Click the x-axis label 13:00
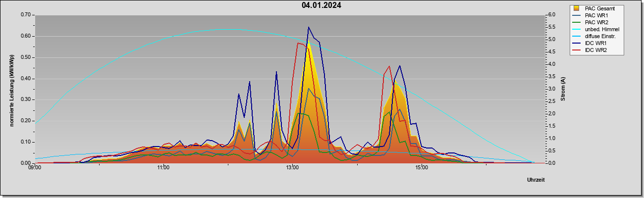The width and height of the screenshot is (644, 198). 292,168
